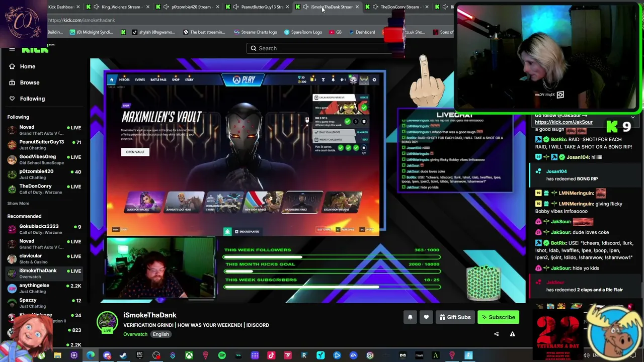Open File Explorer in the taskbar

click(x=57, y=356)
